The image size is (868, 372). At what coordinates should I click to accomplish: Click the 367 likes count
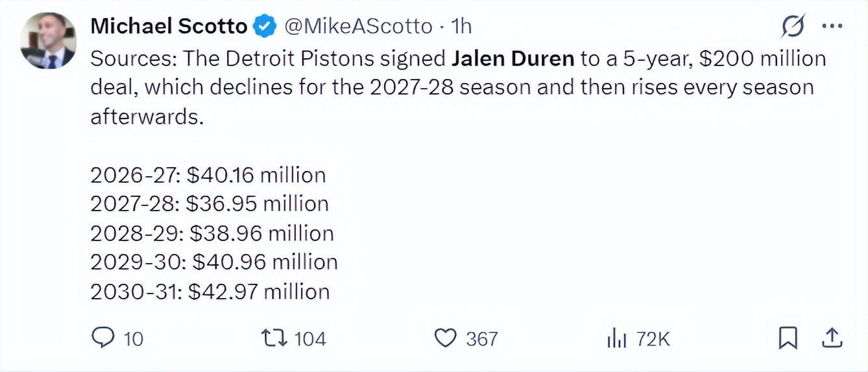[482, 338]
